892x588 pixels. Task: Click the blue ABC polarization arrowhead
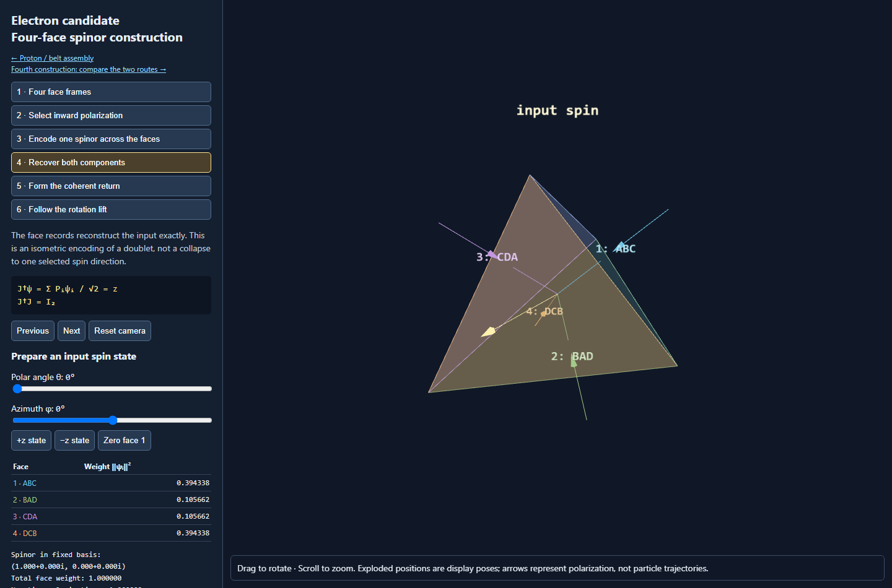click(620, 246)
